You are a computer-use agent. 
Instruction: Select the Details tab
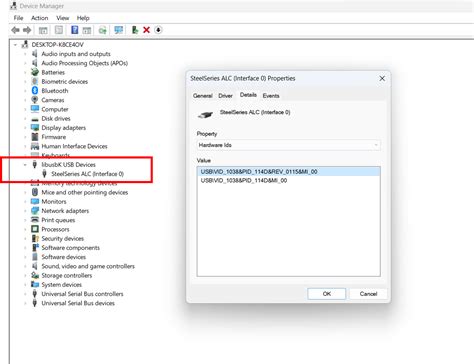pos(248,95)
